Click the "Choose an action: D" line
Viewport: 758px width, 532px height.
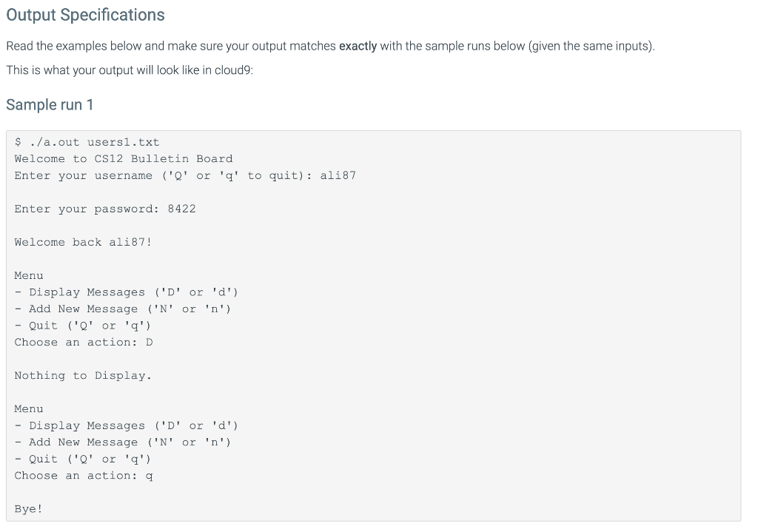[84, 342]
